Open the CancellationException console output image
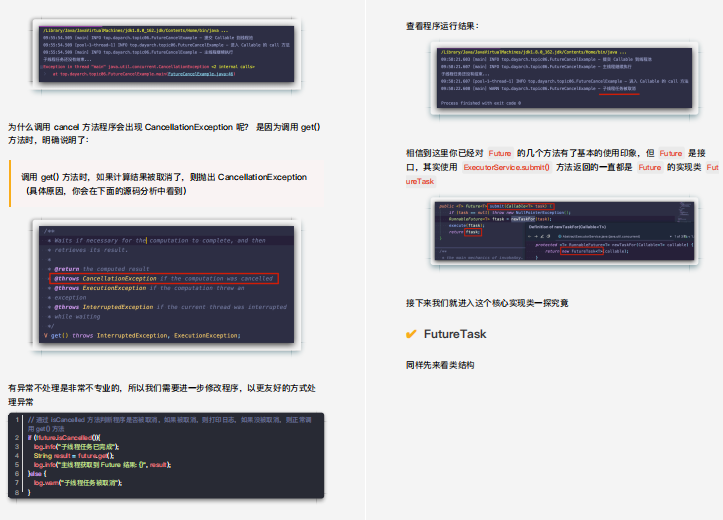The width and height of the screenshot is (723, 520). tap(166, 54)
